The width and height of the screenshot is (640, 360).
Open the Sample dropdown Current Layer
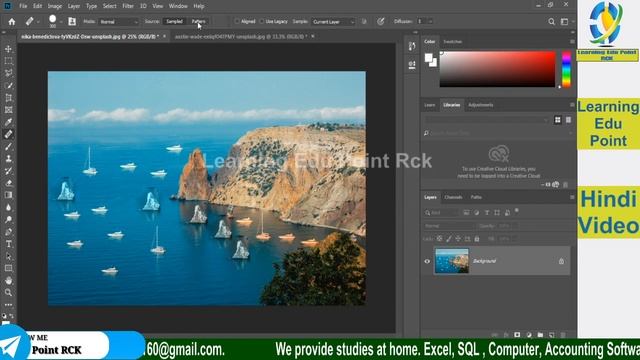(x=333, y=22)
